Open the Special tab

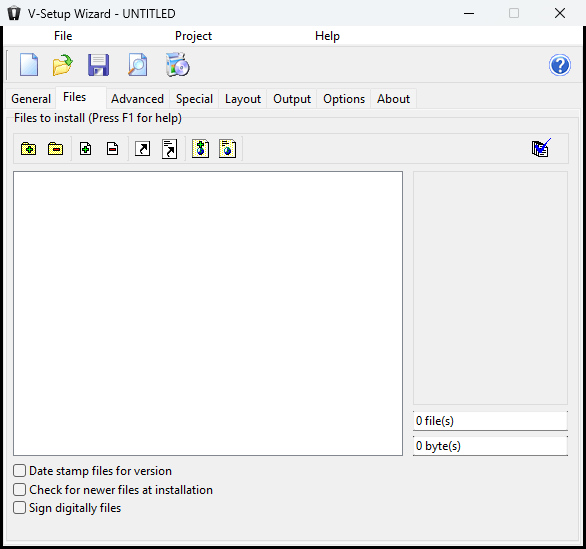[x=194, y=99]
